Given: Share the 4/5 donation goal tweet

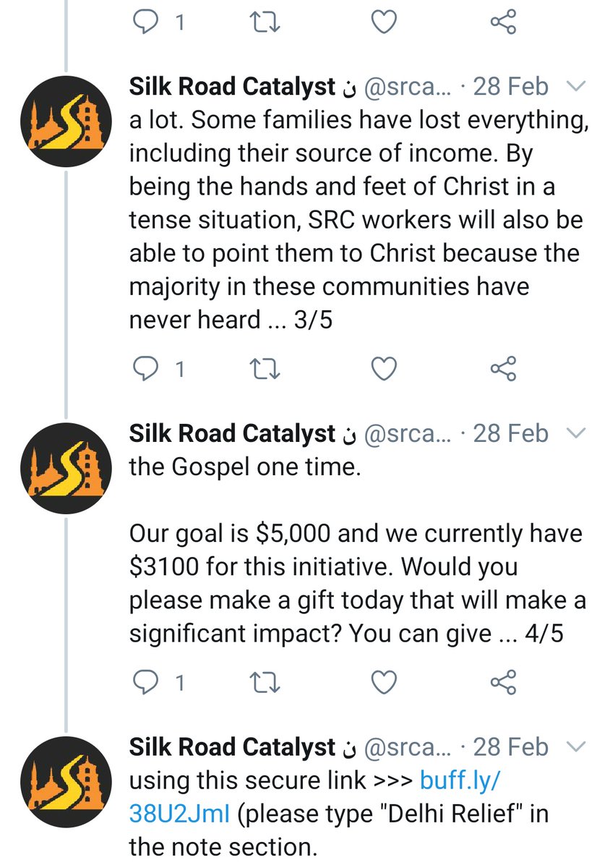Looking at the screenshot, I should click(503, 681).
